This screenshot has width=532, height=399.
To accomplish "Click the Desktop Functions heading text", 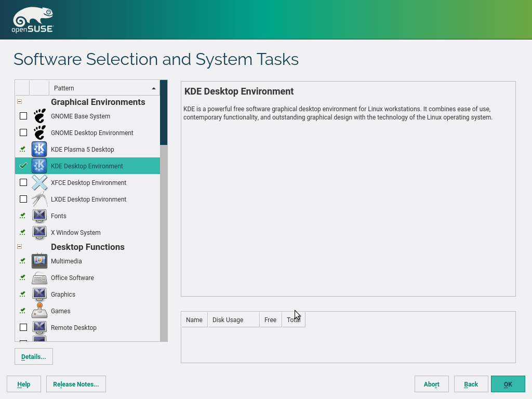I will pos(87,247).
